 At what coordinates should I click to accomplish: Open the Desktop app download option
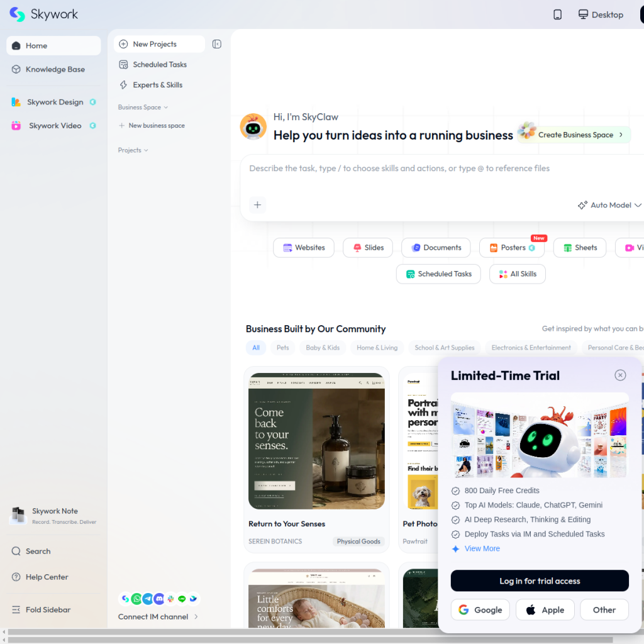(601, 15)
